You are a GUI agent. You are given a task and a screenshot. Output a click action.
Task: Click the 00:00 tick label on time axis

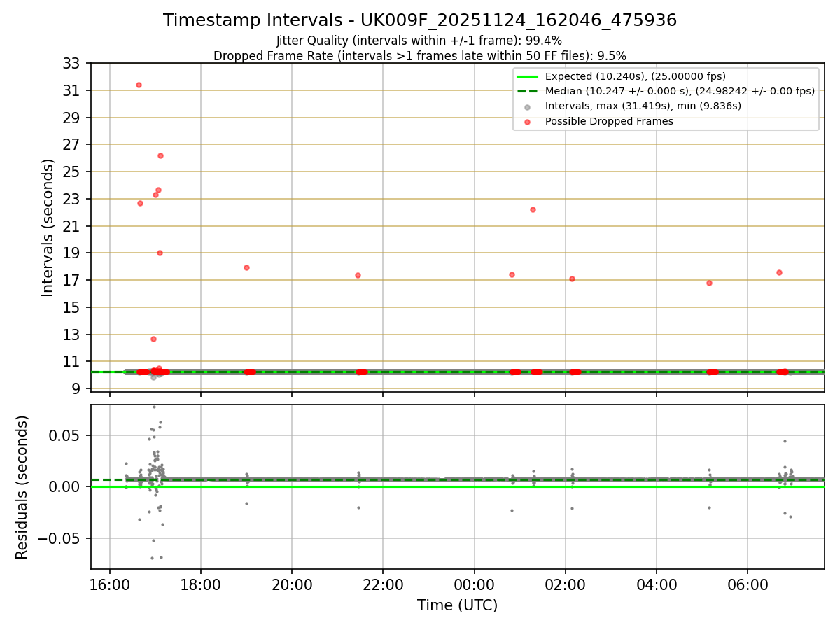point(474,584)
